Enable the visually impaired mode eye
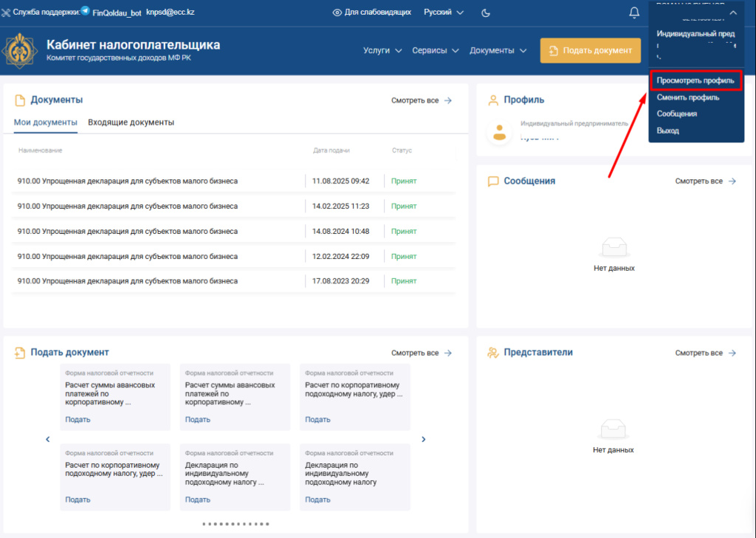 tap(337, 13)
